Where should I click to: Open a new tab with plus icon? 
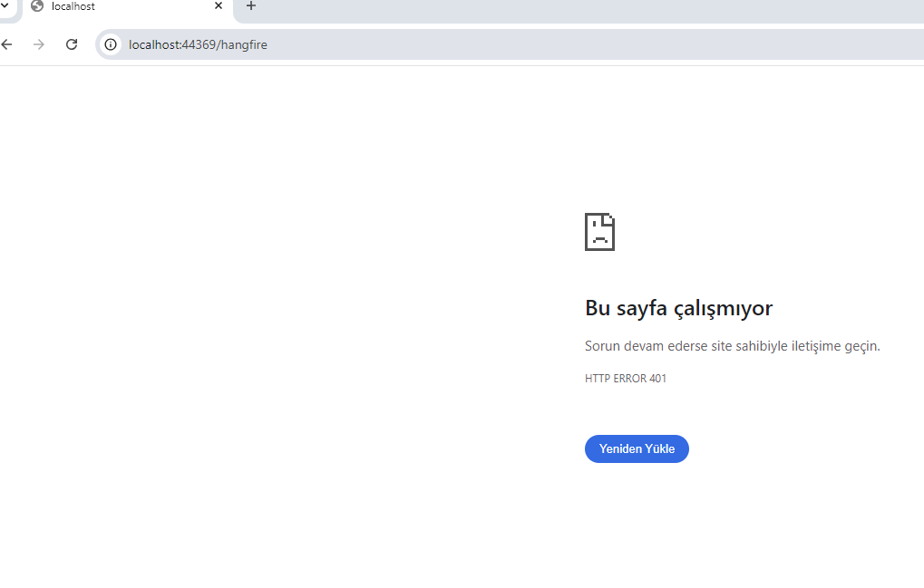[251, 6]
